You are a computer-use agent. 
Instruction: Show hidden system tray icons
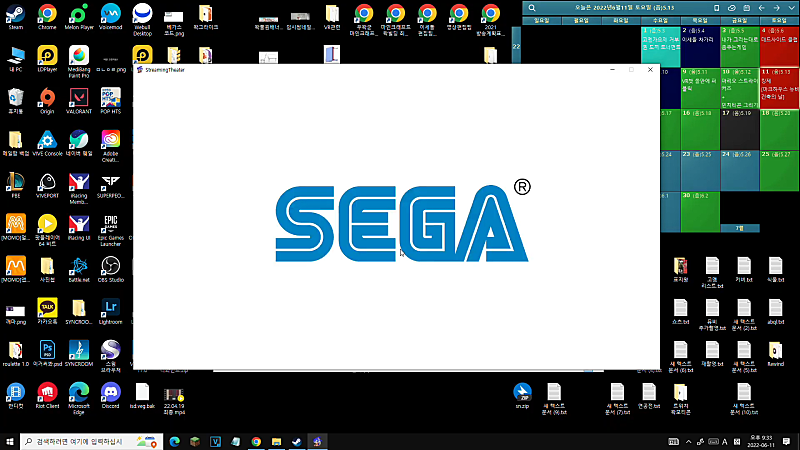click(x=688, y=442)
